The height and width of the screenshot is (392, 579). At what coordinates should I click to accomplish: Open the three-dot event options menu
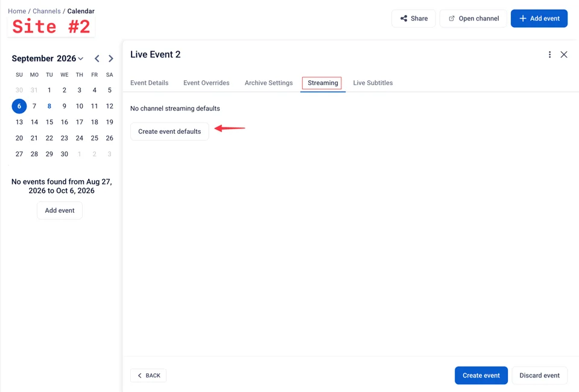click(549, 55)
